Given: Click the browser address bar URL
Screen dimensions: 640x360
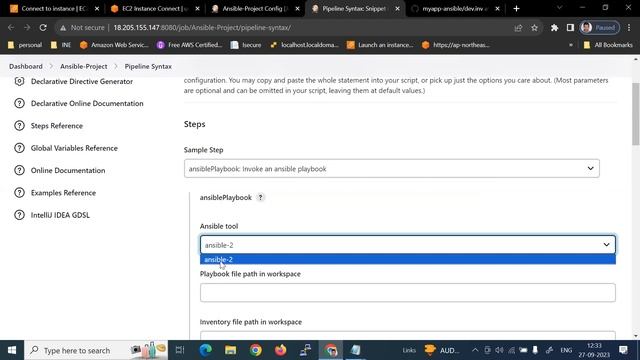Looking at the screenshot, I should [202, 28].
